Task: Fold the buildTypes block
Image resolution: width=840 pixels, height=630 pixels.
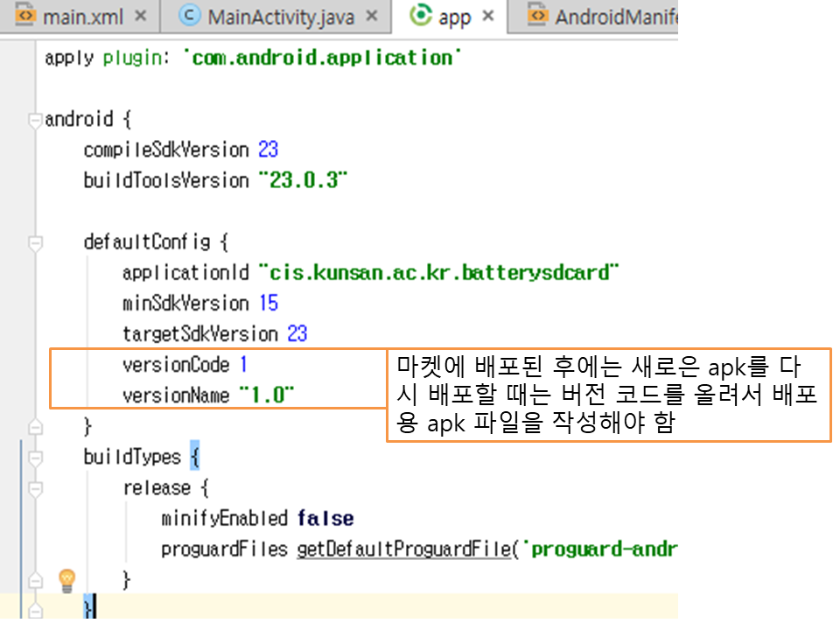Action: pyautogui.click(x=35, y=457)
